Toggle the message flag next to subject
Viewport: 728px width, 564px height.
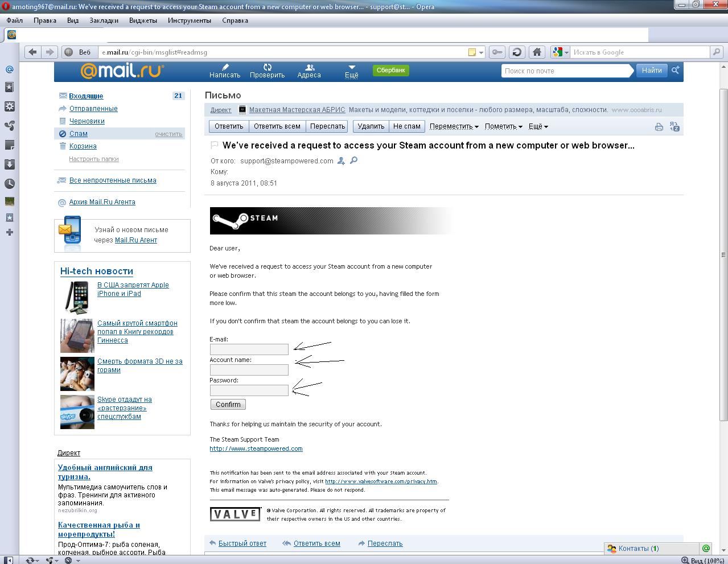click(x=215, y=145)
